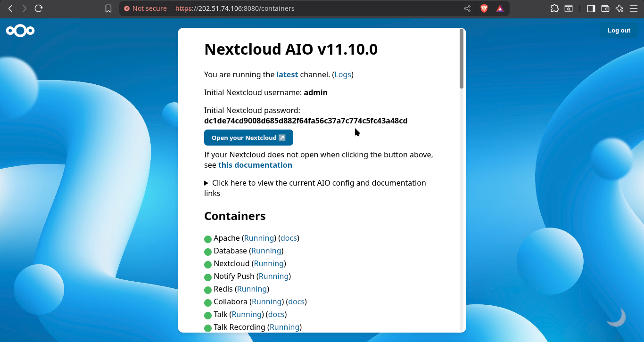Click the share icon in the address bar
The height and width of the screenshot is (342, 644).
467,8
